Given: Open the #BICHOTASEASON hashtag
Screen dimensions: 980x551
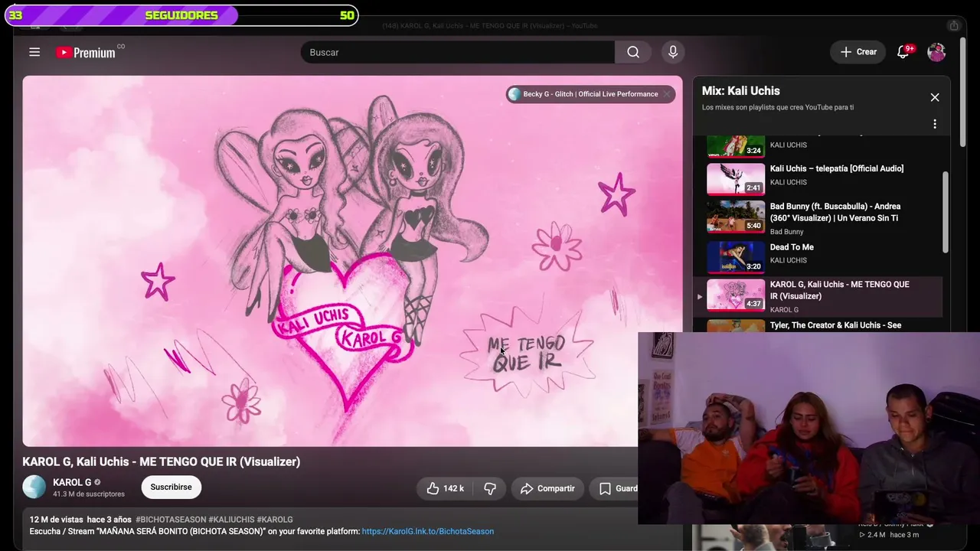Looking at the screenshot, I should click(171, 520).
